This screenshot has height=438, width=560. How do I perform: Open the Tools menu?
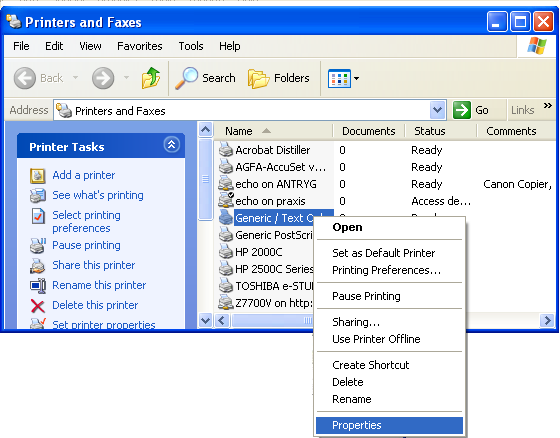[x=191, y=46]
